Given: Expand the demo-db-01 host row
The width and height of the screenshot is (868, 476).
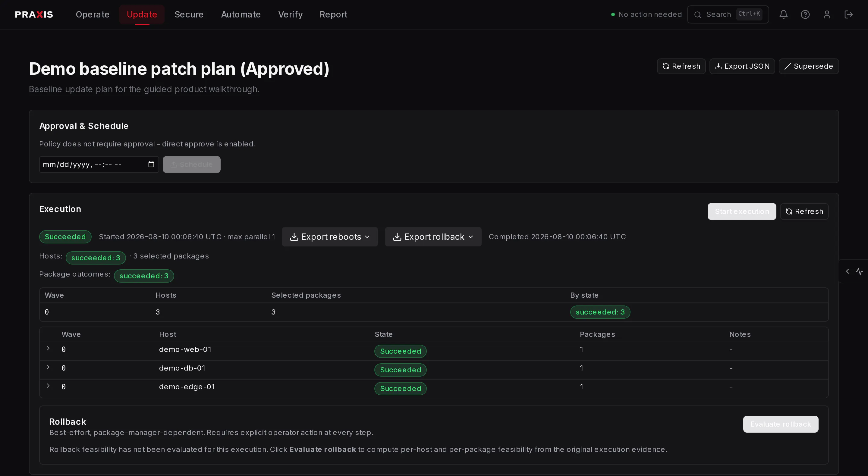Looking at the screenshot, I should click(48, 367).
